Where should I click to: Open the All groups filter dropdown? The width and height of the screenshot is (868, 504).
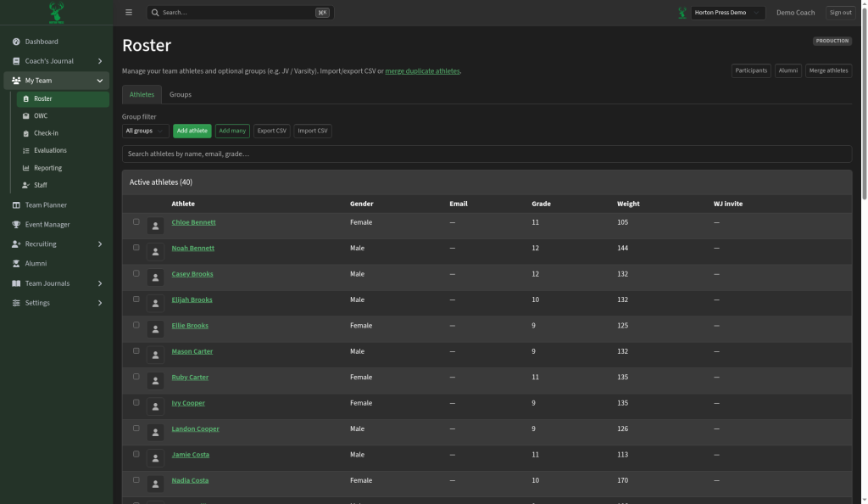click(145, 131)
